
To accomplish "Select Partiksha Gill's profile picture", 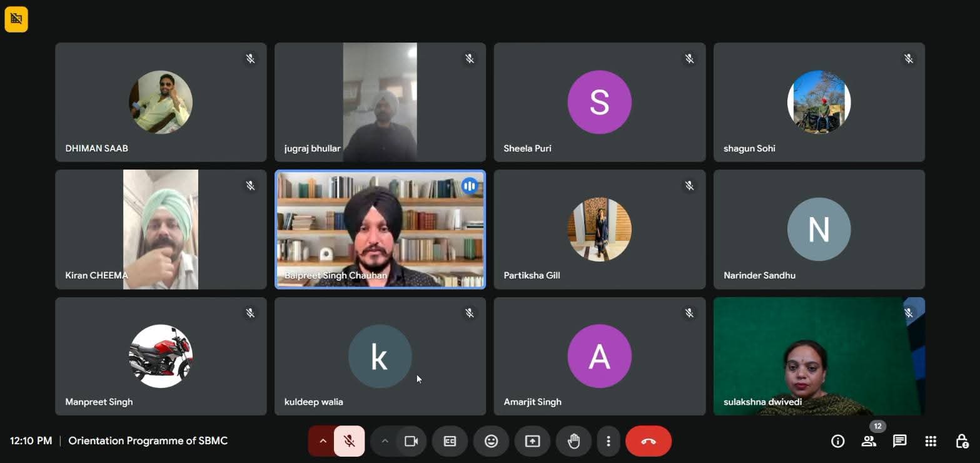I will tap(600, 229).
